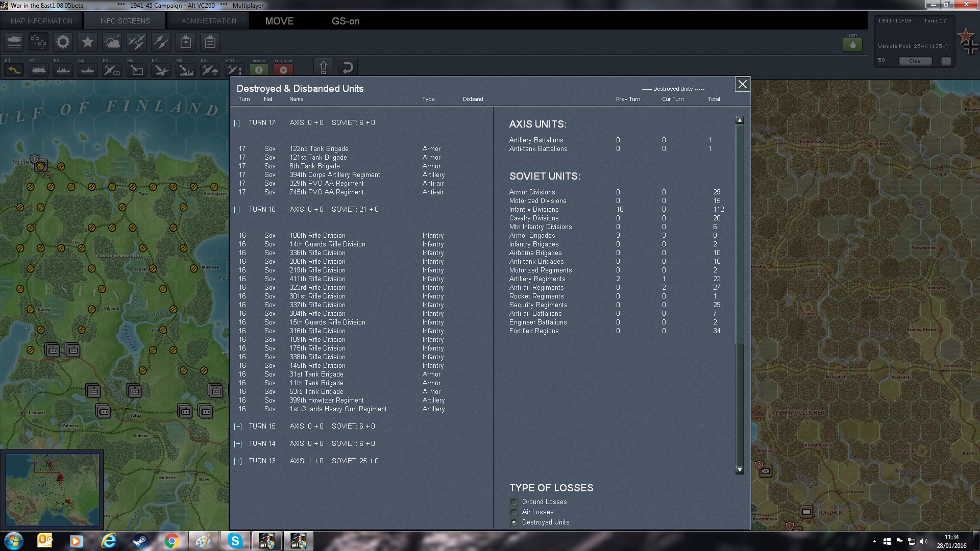
Task: Open the weather sun-cloud toolbar icon
Action: point(112,42)
